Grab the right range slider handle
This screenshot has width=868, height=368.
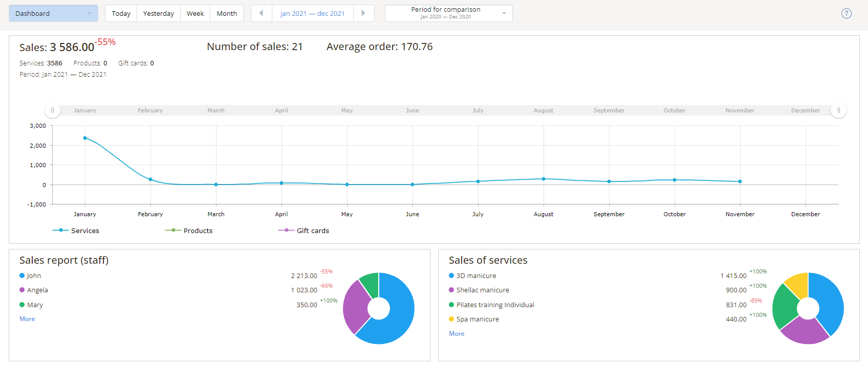[x=838, y=110]
